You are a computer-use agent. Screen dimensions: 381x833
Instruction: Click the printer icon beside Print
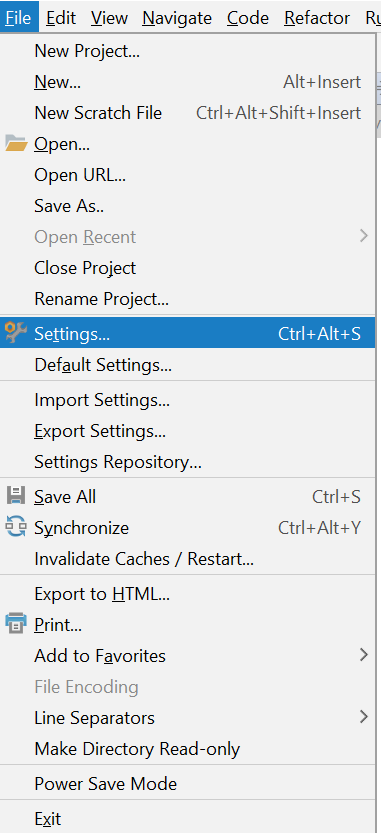[x=16, y=624]
